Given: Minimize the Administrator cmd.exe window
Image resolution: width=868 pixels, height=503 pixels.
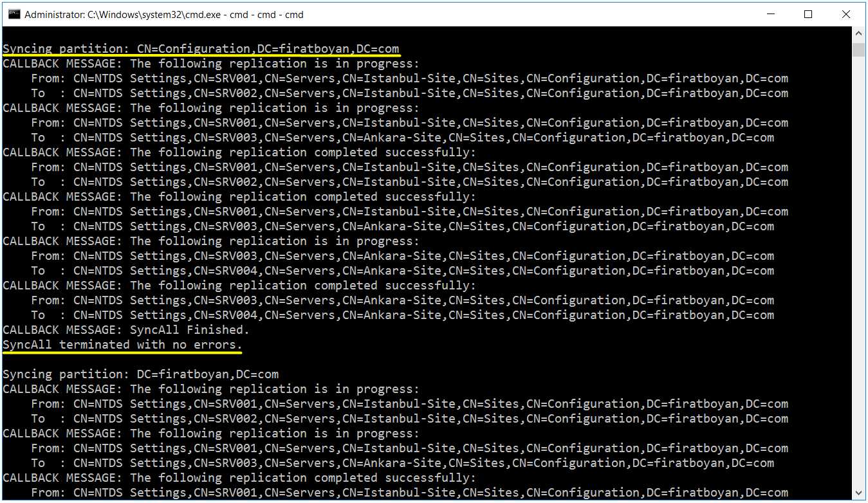Looking at the screenshot, I should point(771,14).
